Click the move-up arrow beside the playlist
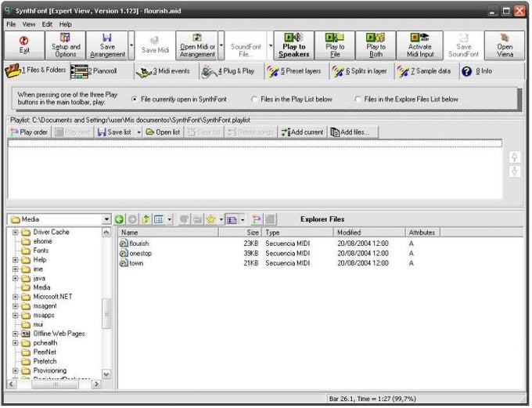Image resolution: width=532 pixels, height=408 pixels. 514,157
